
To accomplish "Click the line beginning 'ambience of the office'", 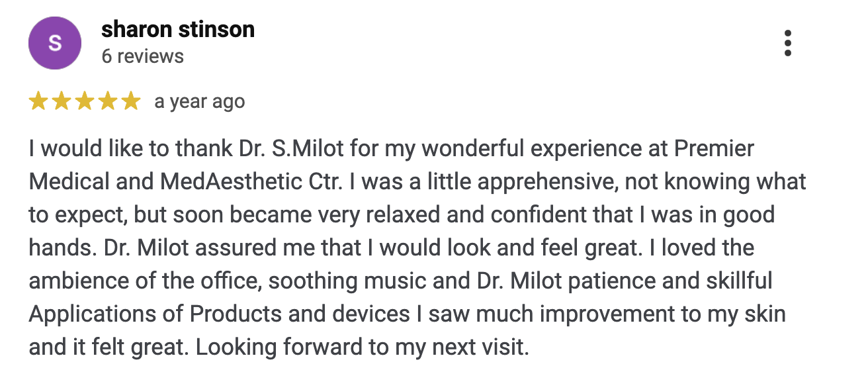I will (x=400, y=281).
